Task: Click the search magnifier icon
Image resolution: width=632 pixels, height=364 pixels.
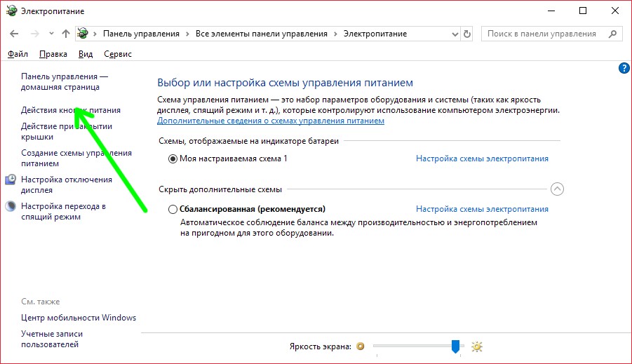Action: [612, 34]
